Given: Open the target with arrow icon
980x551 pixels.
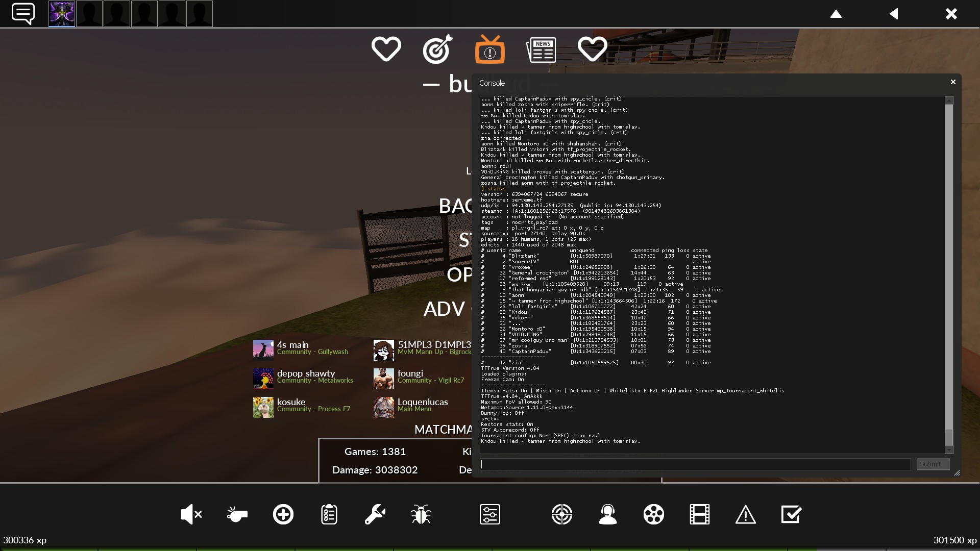Looking at the screenshot, I should [437, 49].
